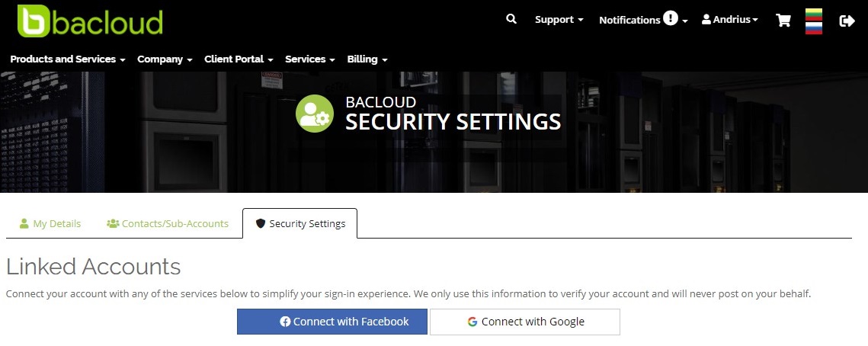The height and width of the screenshot is (346, 868).
Task: Click Connect with Facebook button
Action: pos(332,322)
